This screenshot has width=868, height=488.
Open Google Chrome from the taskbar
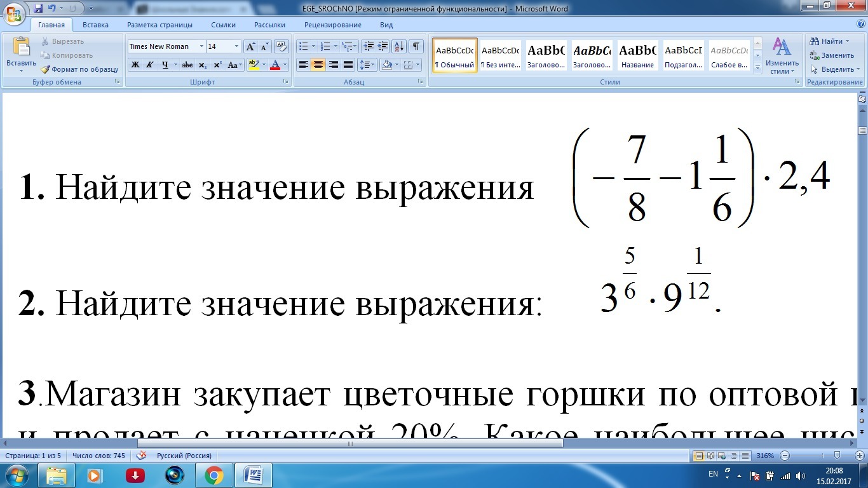click(x=214, y=475)
